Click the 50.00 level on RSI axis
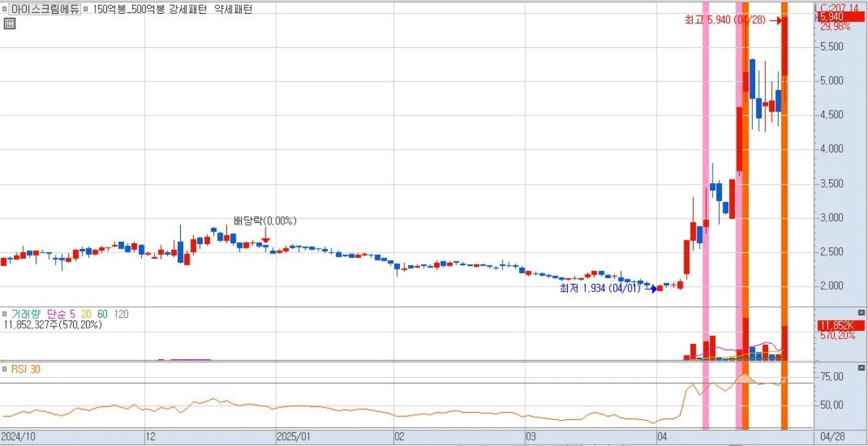Screen dimensions: 868x446 click(x=832, y=405)
